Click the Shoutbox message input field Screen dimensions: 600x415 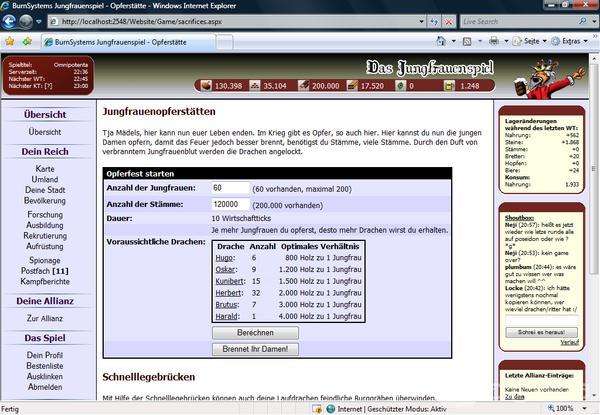(x=541, y=320)
